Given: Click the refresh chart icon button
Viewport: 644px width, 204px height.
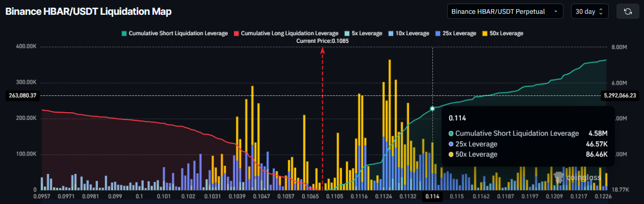Looking at the screenshot, I should (628, 11).
